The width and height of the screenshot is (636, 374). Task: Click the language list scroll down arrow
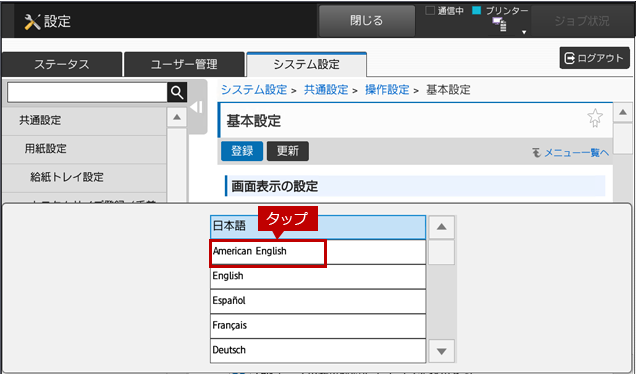click(x=441, y=351)
